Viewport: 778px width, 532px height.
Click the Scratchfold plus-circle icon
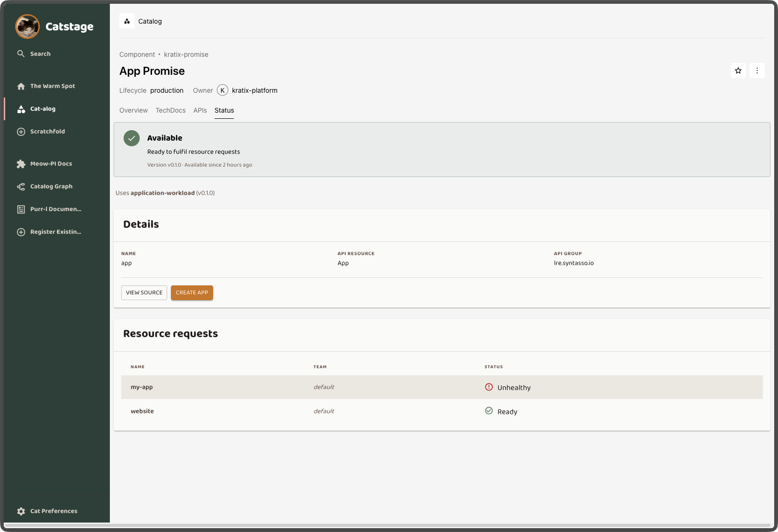[21, 132]
